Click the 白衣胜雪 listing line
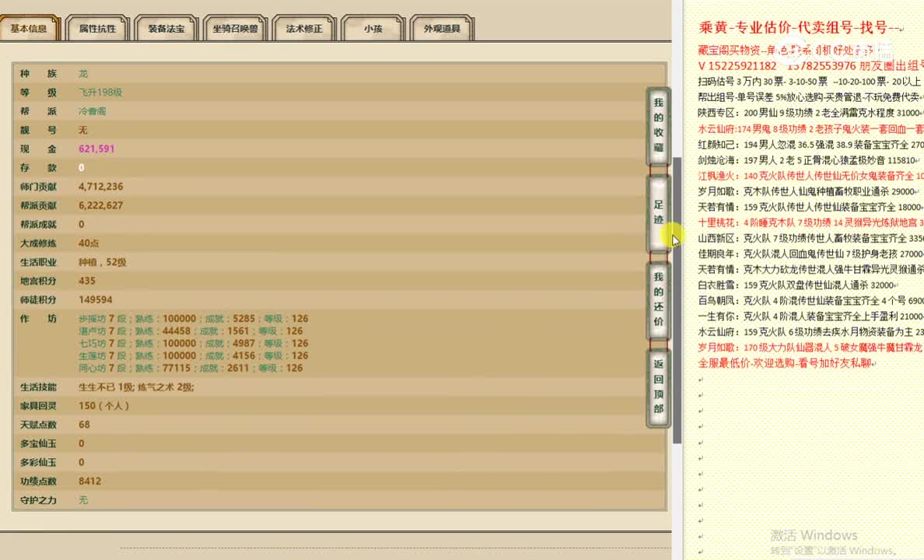The height and width of the screenshot is (560, 924). 799,285
